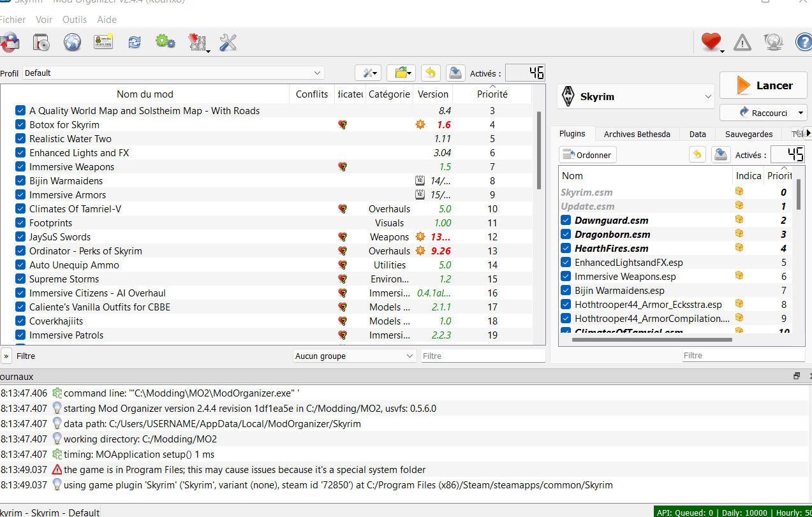Viewport: 812px width, 517px height.
Task: Switch to the Archives Bethesda tab
Action: [x=637, y=134]
